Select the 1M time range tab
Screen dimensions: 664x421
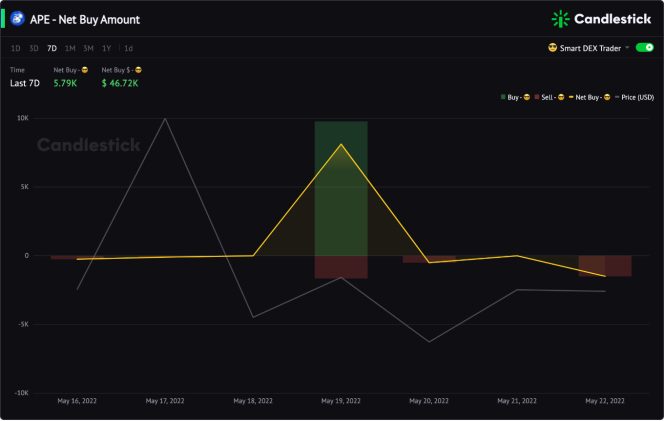point(70,48)
